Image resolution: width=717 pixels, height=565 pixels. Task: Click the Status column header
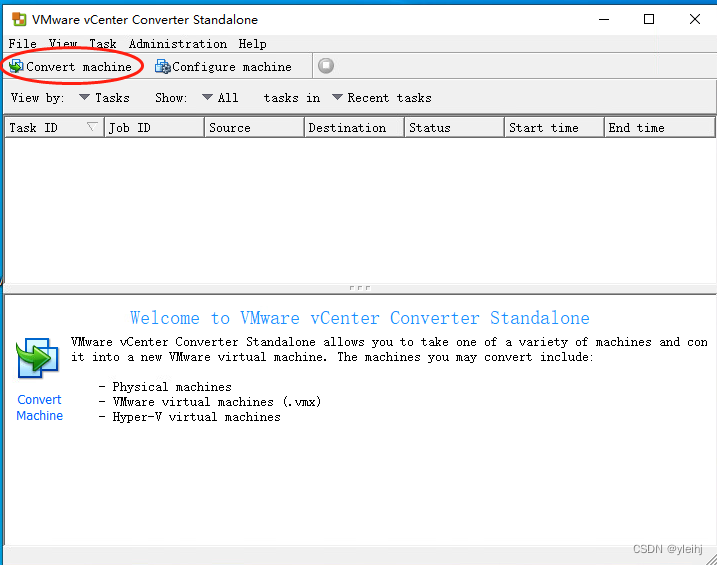click(x=455, y=128)
